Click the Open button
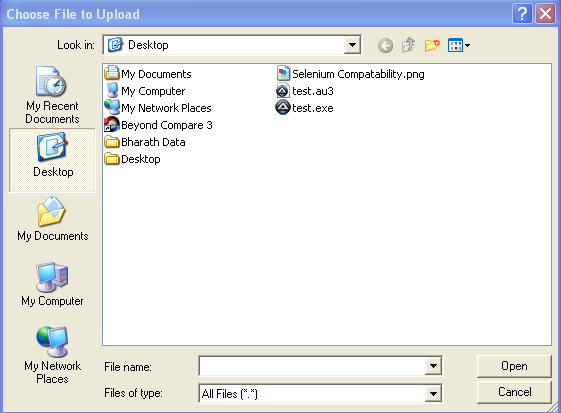Image resolution: width=561 pixels, height=413 pixels. (514, 366)
